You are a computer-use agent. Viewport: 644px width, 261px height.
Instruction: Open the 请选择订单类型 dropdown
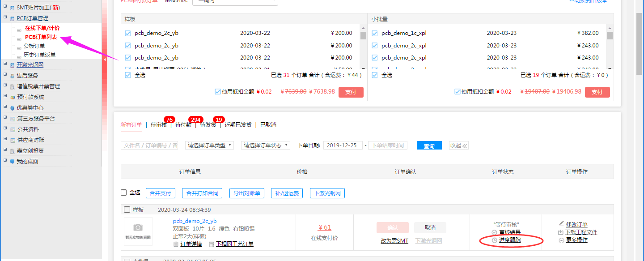point(209,145)
